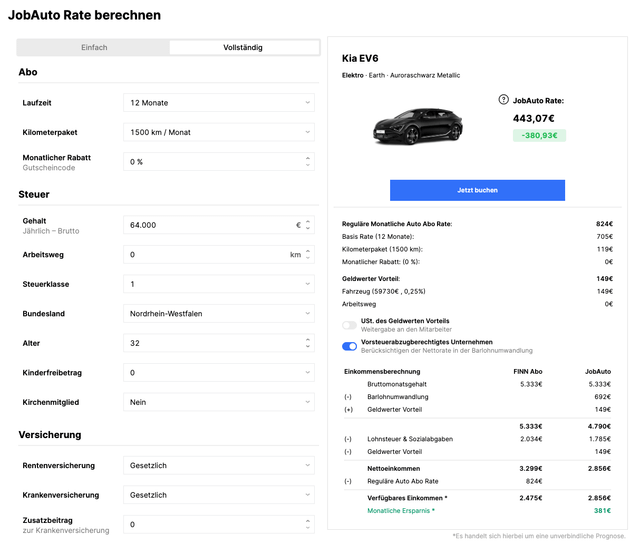Viewport: 640px width, 553px height.
Task: Click the 381€ monthly savings value
Action: point(602,511)
